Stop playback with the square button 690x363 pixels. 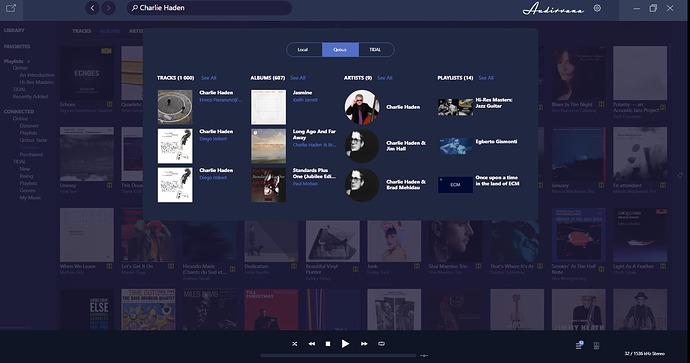328,344
